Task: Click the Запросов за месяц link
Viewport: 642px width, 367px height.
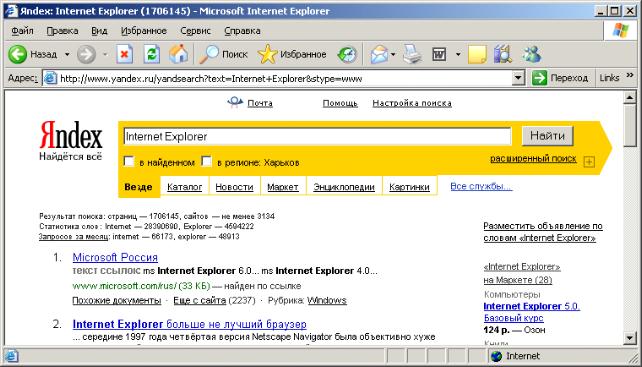Action: click(x=74, y=236)
